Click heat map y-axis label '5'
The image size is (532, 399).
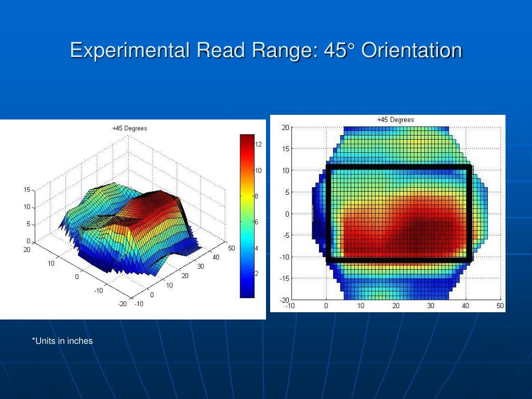pyautogui.click(x=287, y=192)
